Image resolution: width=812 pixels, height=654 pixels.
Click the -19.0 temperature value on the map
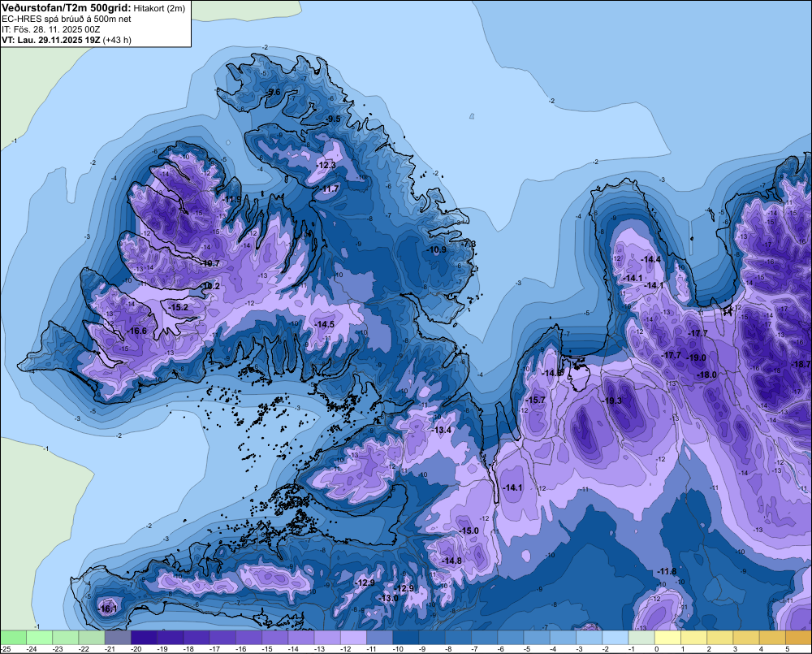click(696, 357)
